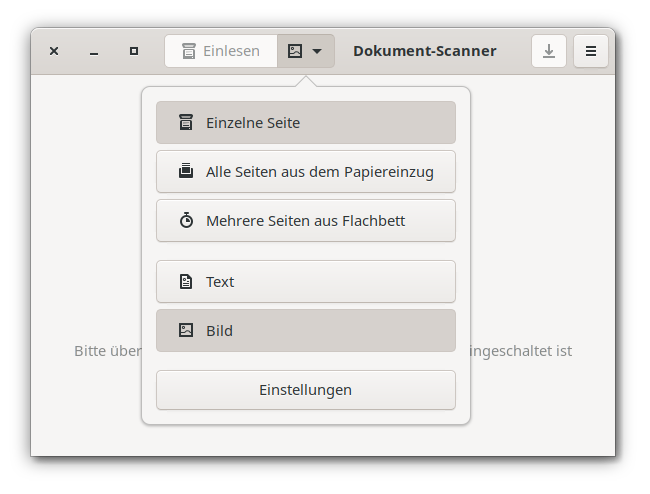Viewport: 650px width, 494px height.
Task: Click the image icon next to Bild
Action: (x=186, y=330)
